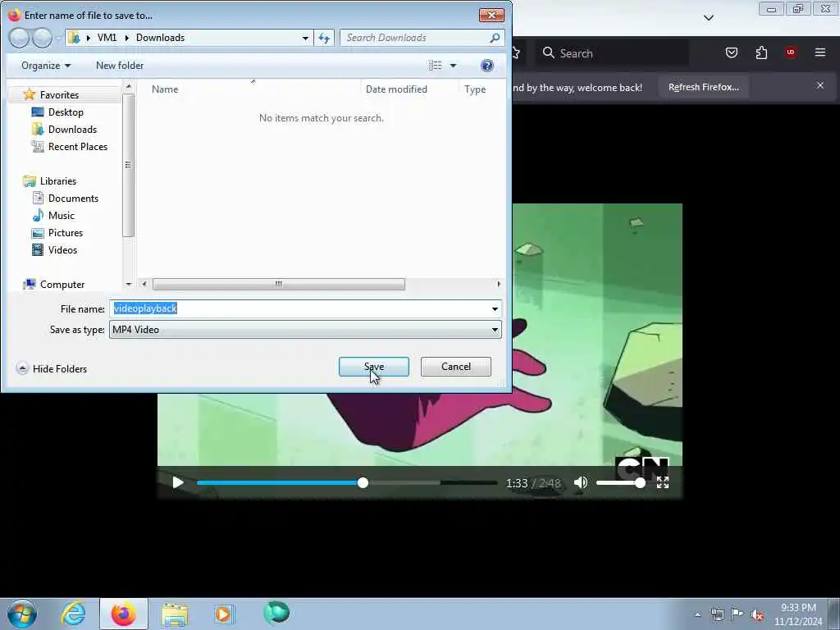The height and width of the screenshot is (630, 840).
Task: Click the navigation pane scroll up arrow
Action: tap(128, 85)
